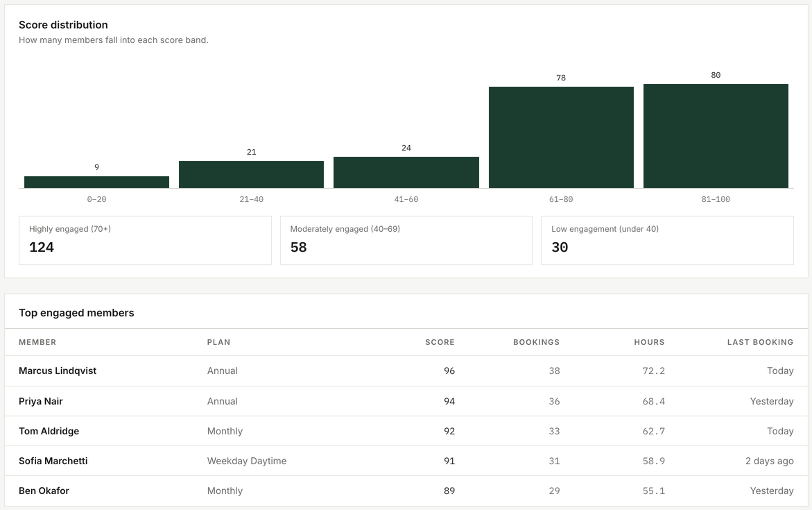Open member Priya Nair
Viewport: 812px width, 510px height.
[x=40, y=401]
